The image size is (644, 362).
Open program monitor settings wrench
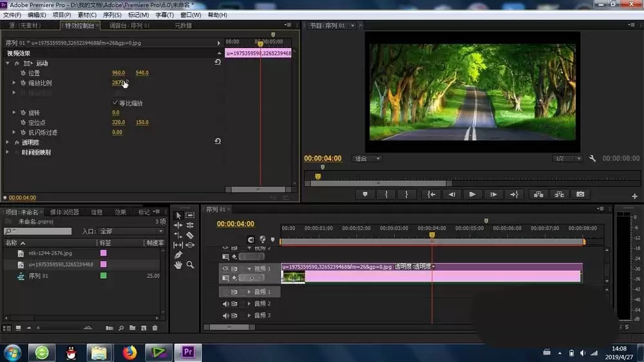point(592,158)
